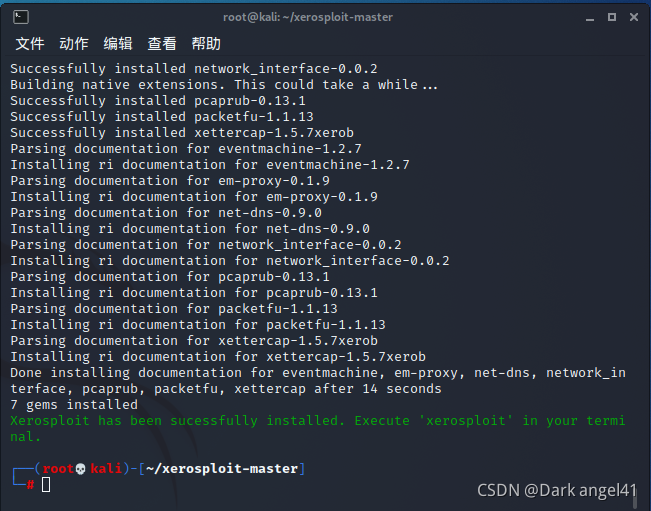651x511 pixels.
Task: Maximize the terminal window
Action: [x=612, y=17]
